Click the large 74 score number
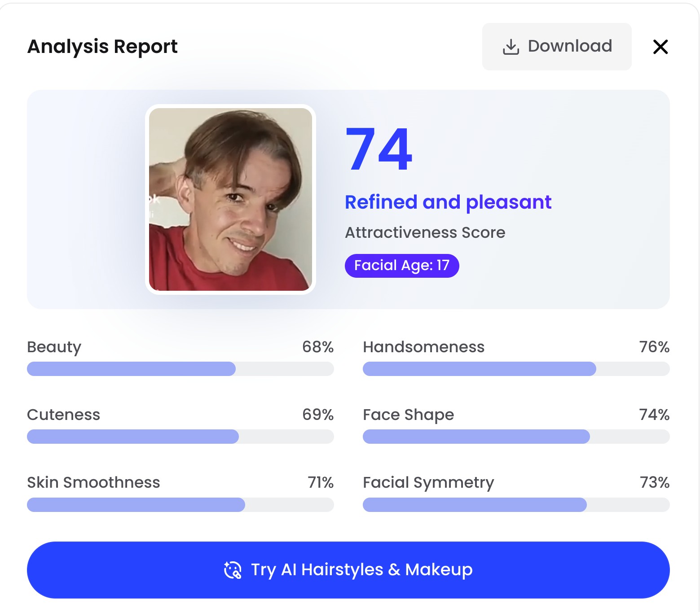Viewport: 700px width, 612px height. click(379, 149)
